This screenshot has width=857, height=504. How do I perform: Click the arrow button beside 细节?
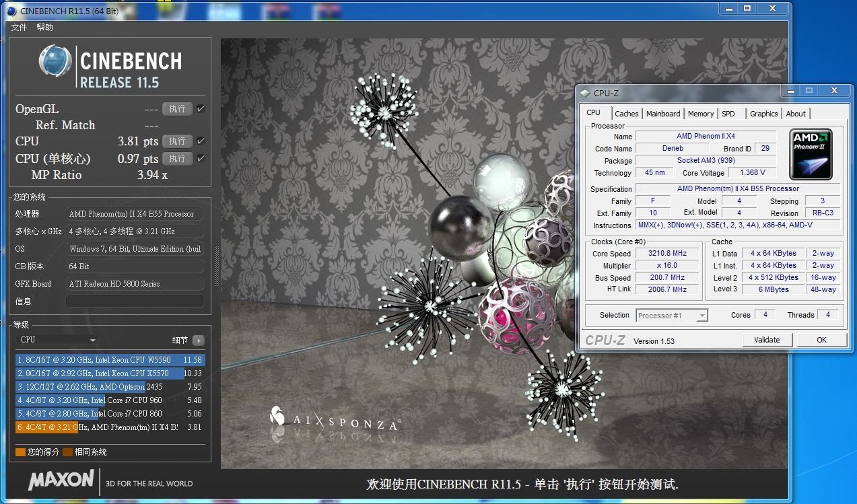tap(198, 340)
